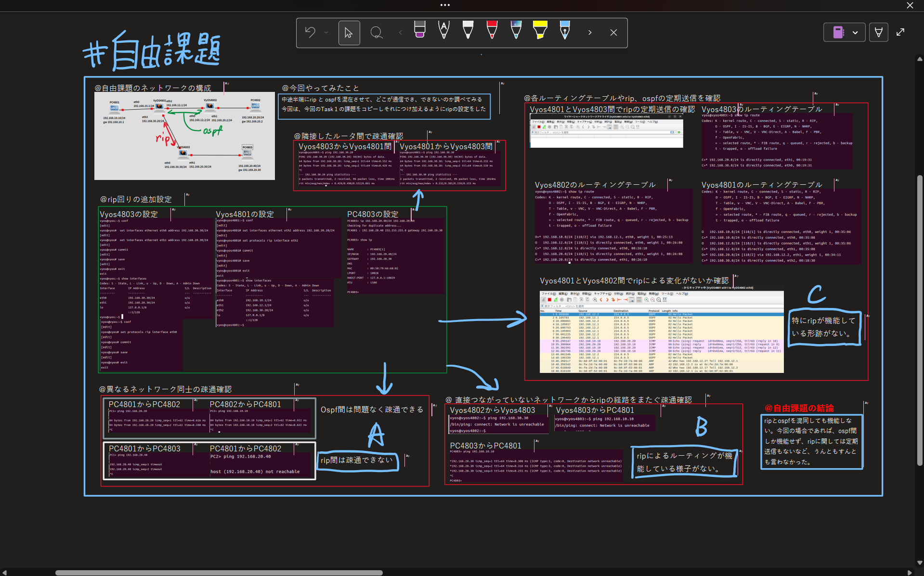
Task: Click label 'PC4801からPC4803' in lower-left box
Action: pos(144,448)
